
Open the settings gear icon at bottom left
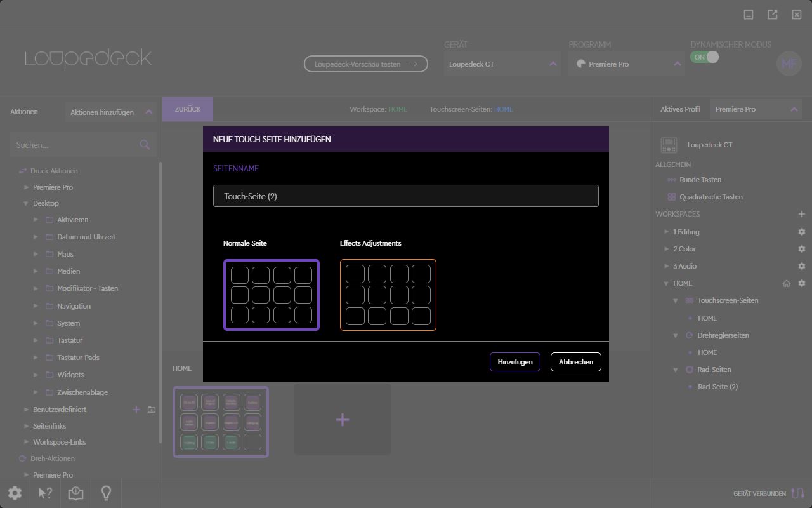(x=15, y=493)
